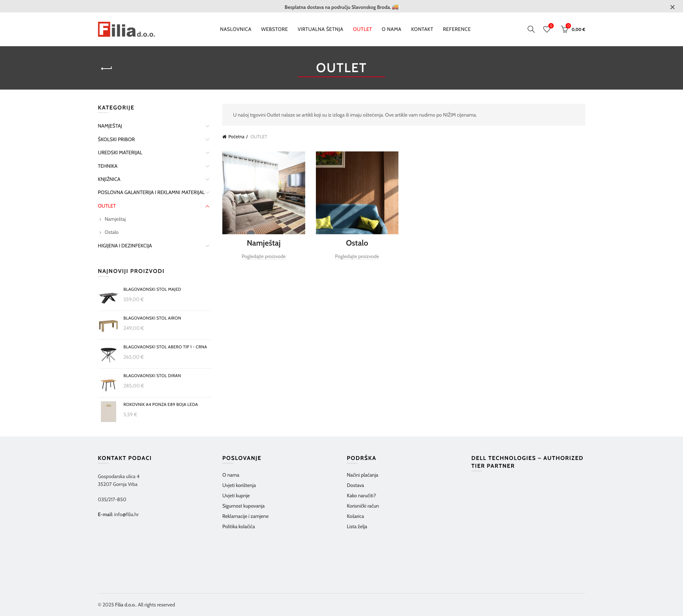The image size is (683, 616).
Task: Open Načini plaćanja footer link
Action: pos(362,475)
